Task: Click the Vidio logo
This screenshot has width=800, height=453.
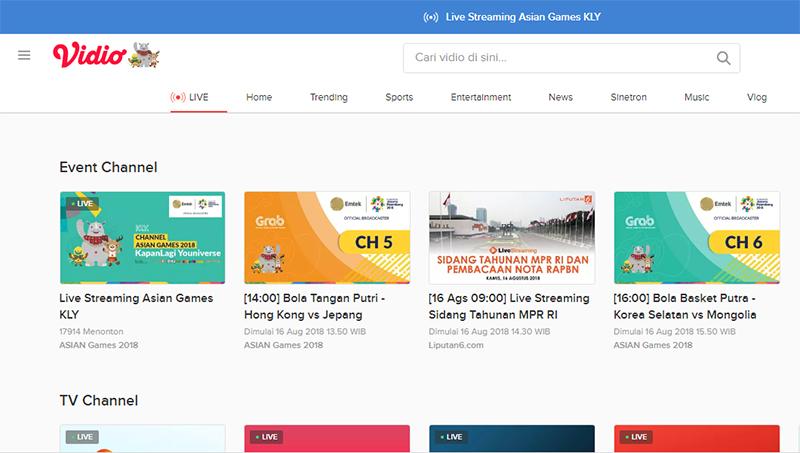Action: point(89,55)
